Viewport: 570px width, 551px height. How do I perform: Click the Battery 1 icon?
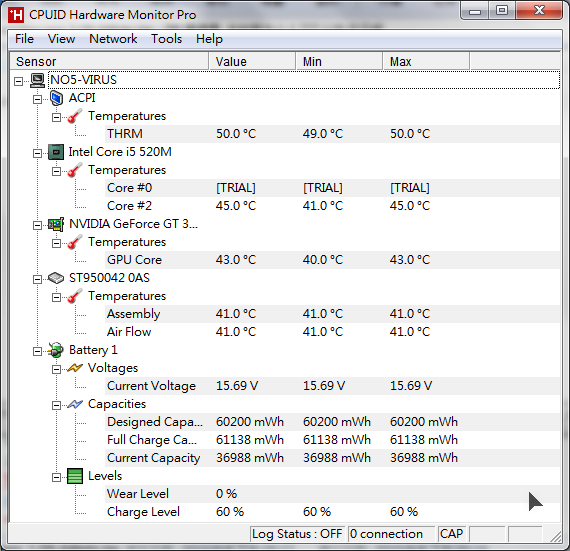pyautogui.click(x=56, y=350)
